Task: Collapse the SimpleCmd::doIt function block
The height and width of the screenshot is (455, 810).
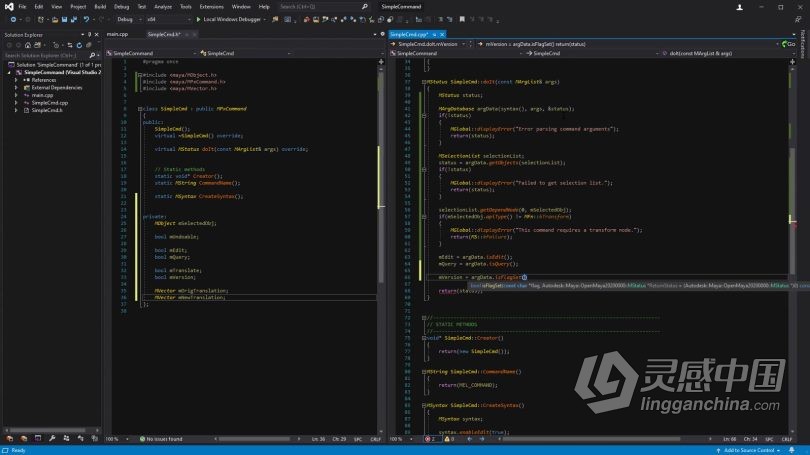Action: [x=424, y=82]
